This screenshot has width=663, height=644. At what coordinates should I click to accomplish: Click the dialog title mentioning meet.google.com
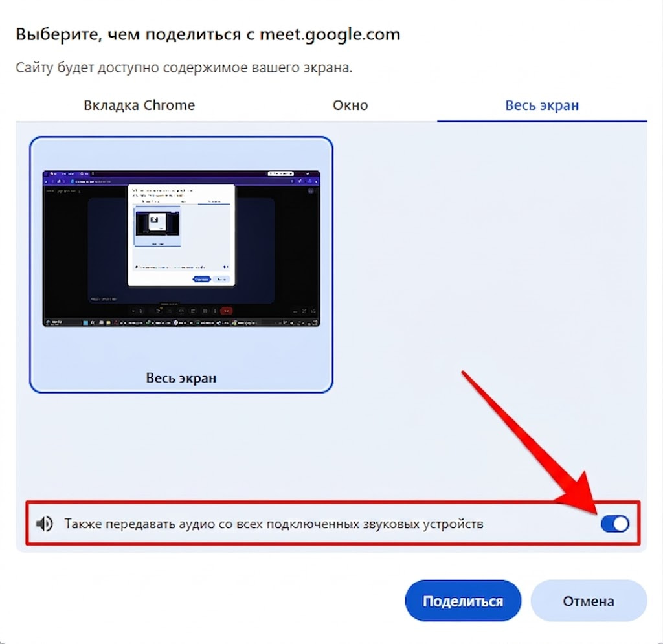(x=208, y=35)
